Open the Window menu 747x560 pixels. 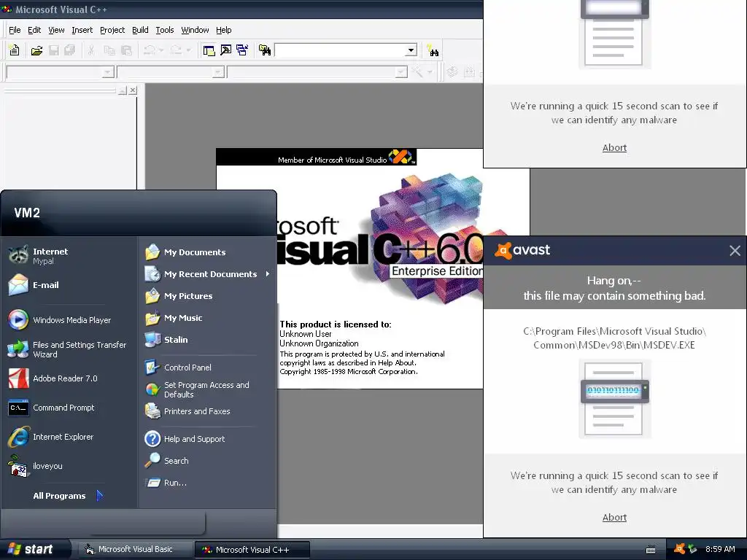(195, 30)
